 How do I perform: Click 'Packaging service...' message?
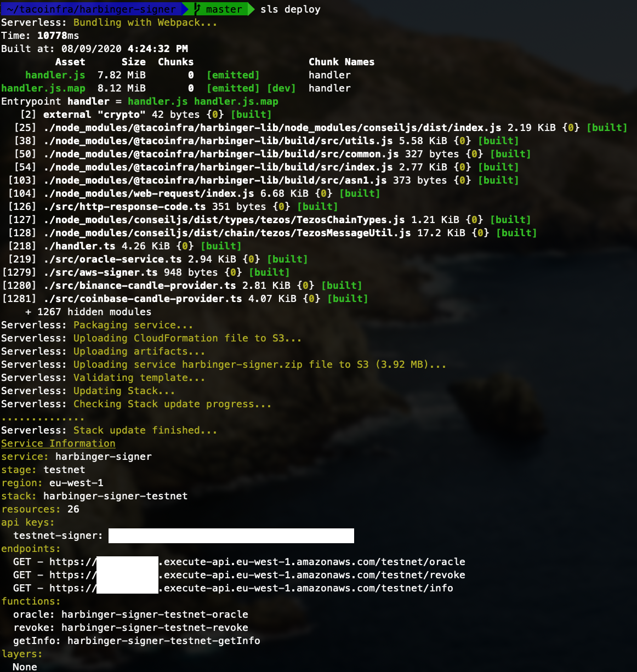point(133,325)
